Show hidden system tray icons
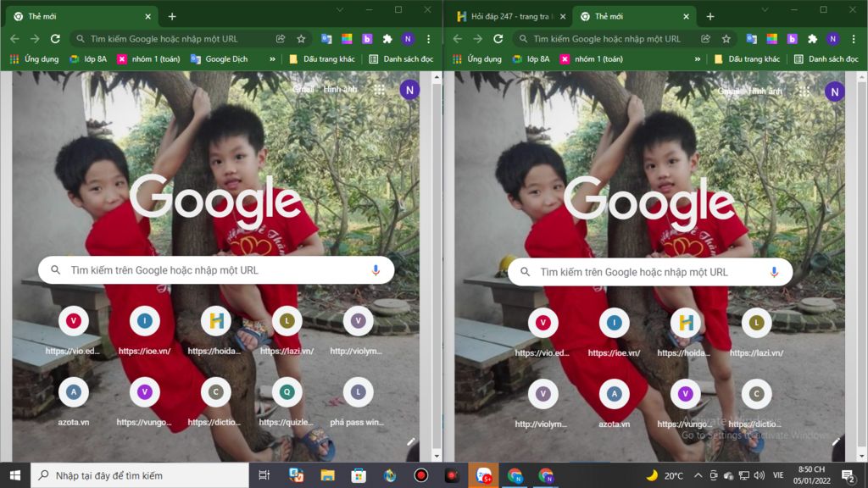The image size is (868, 488). [x=698, y=475]
